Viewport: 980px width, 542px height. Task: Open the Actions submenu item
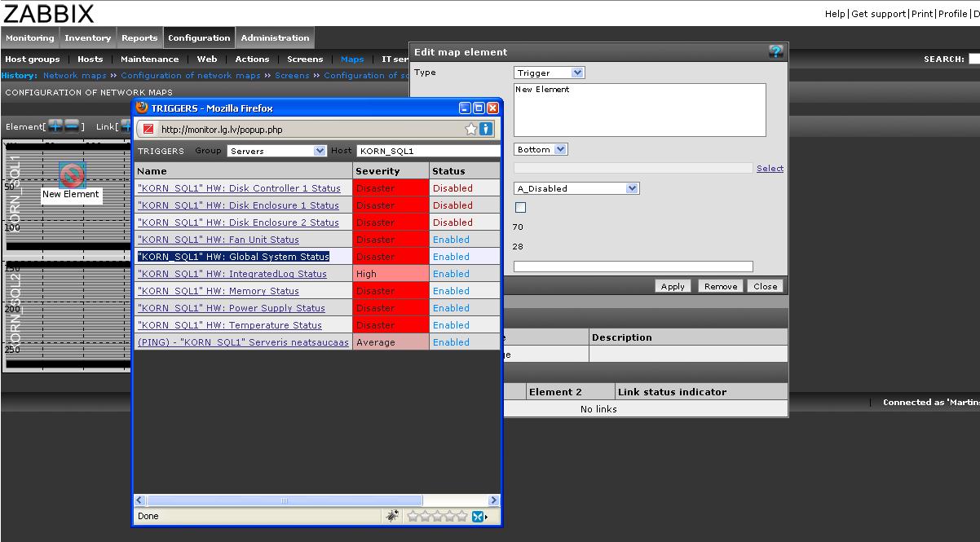click(x=253, y=59)
